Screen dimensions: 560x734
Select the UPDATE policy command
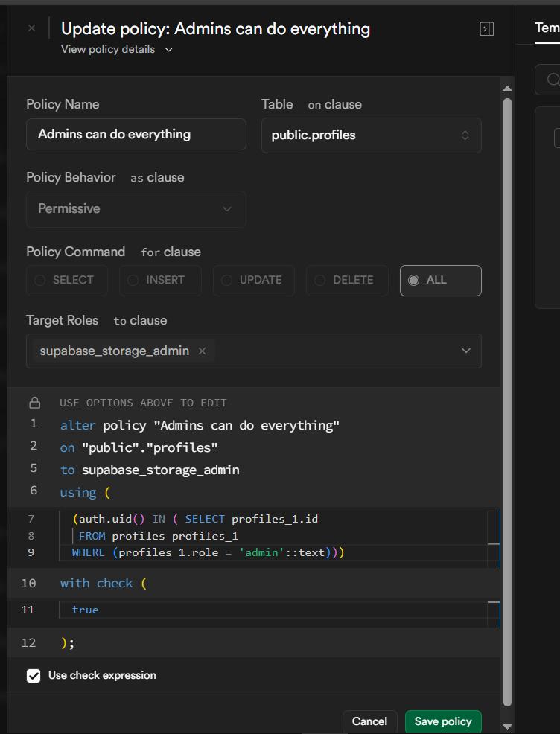[254, 281]
